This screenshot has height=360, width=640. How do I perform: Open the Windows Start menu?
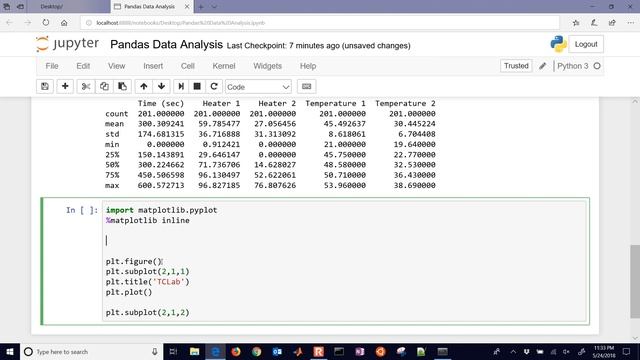10,351
